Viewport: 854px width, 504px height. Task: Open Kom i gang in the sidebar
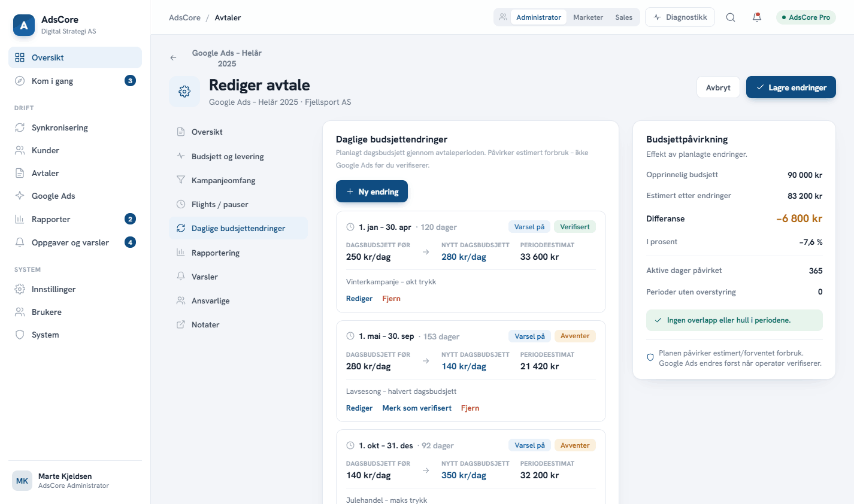pyautogui.click(x=75, y=81)
